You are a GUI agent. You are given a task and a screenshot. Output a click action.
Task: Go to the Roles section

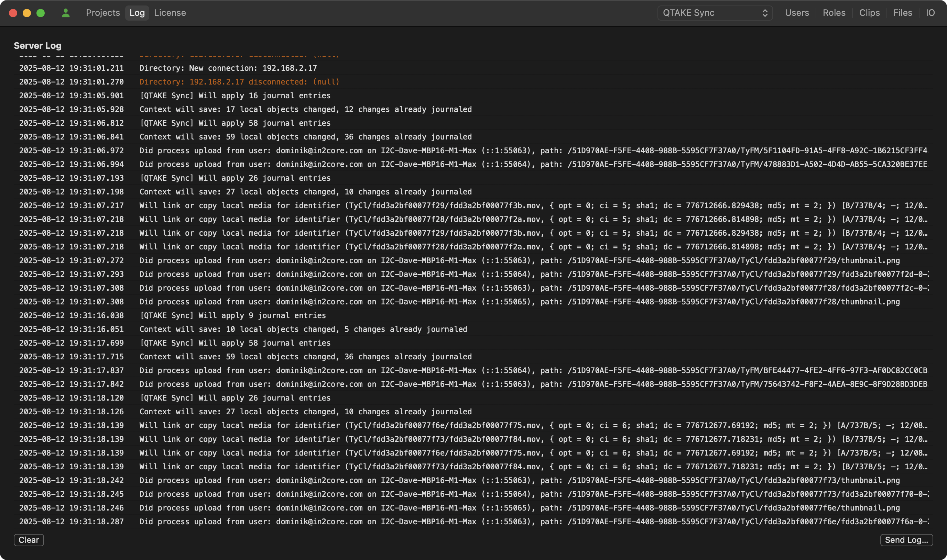click(x=834, y=13)
